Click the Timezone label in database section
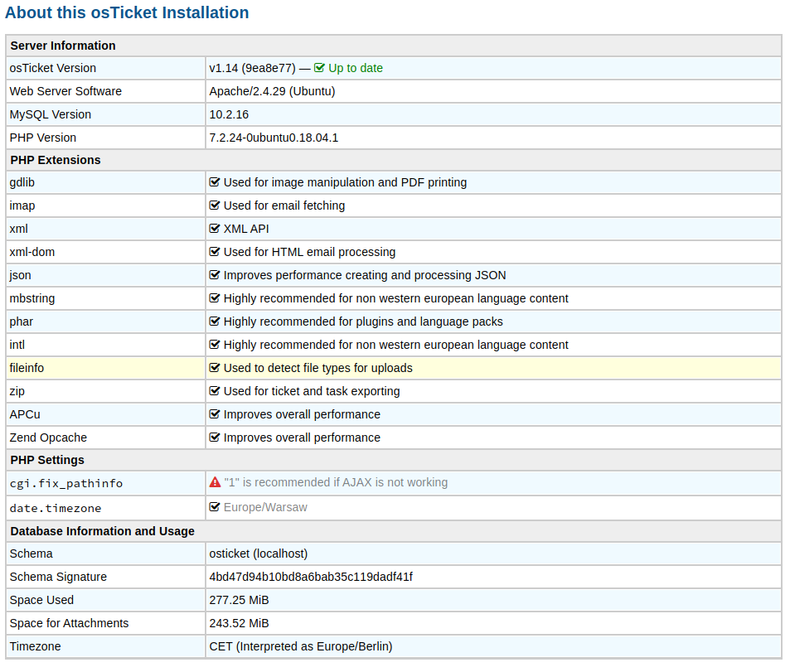This screenshot has width=790, height=672. [x=35, y=646]
